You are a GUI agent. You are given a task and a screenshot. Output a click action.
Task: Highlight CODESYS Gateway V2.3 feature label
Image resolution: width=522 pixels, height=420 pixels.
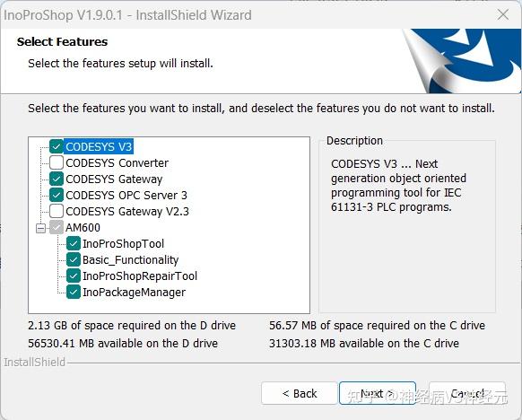coord(127,211)
